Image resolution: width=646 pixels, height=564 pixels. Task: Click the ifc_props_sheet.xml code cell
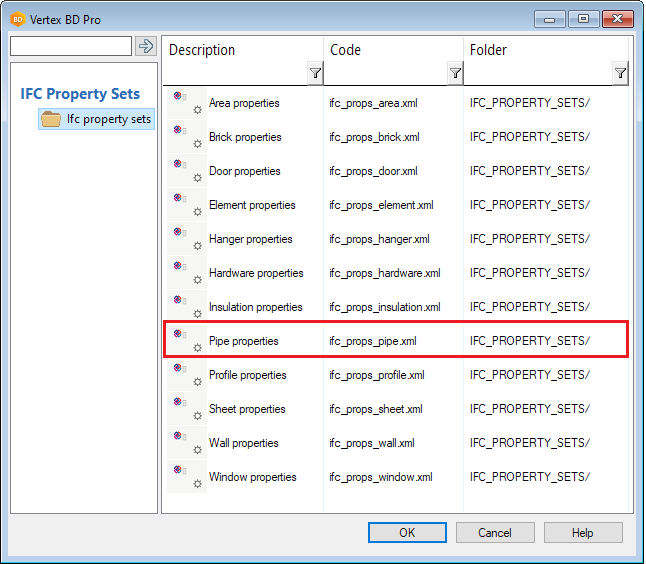[376, 409]
